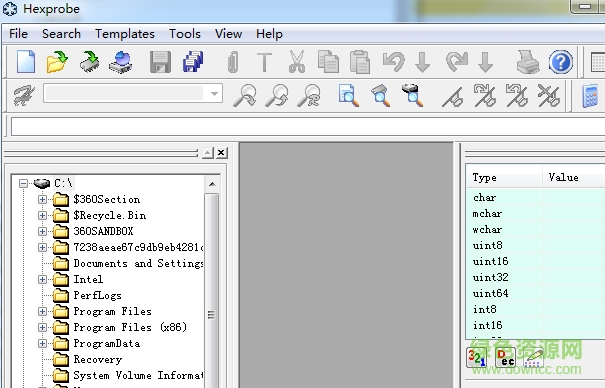Open the search combo box dropdown arrow
The image size is (605, 388).
click(214, 94)
